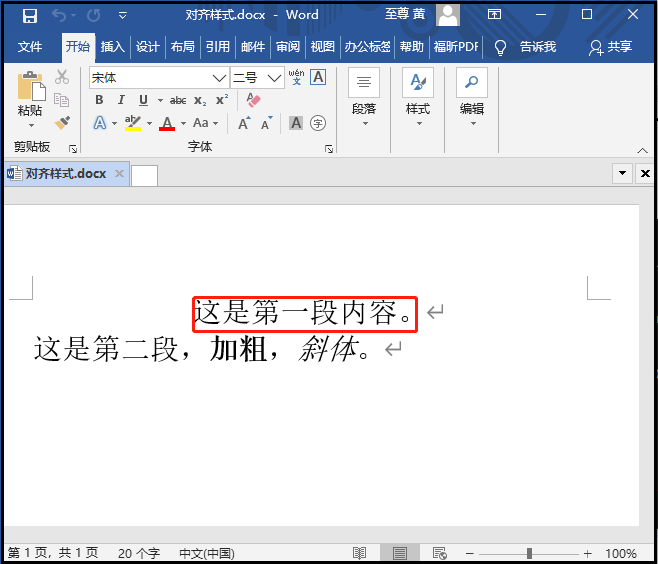Open the 编辑 editing group
Image resolution: width=658 pixels, height=564 pixels.
tap(472, 97)
